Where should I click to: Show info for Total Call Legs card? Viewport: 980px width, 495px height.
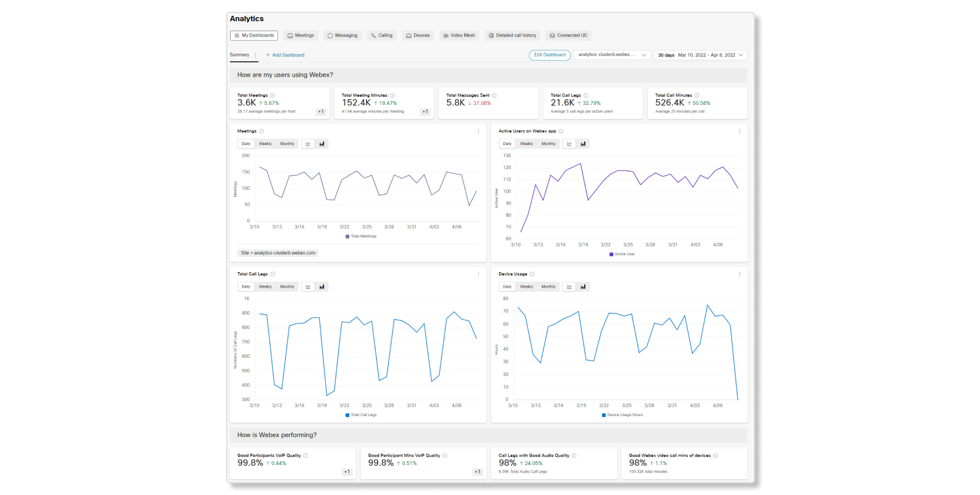coord(585,95)
